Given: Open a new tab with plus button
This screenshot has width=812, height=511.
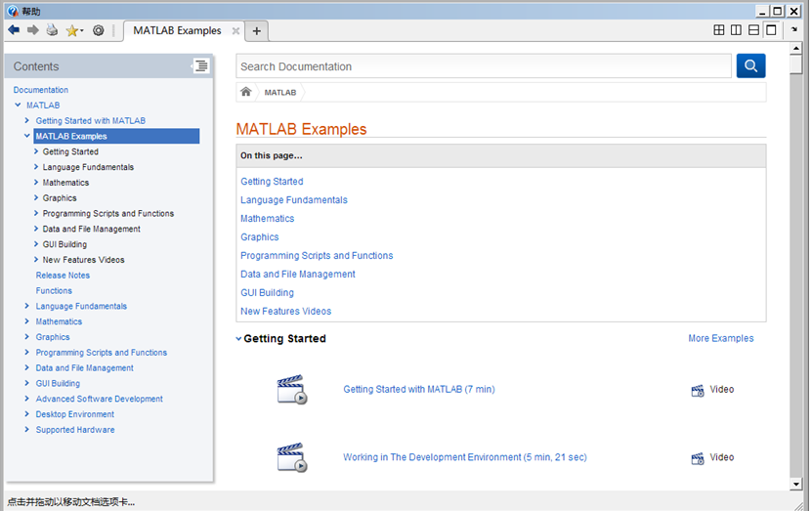Looking at the screenshot, I should (257, 31).
